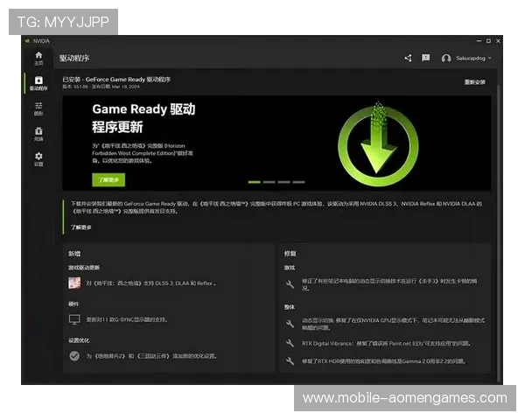Click the reinstall driver button
Viewport: 525px width, 420px height.
(x=474, y=82)
